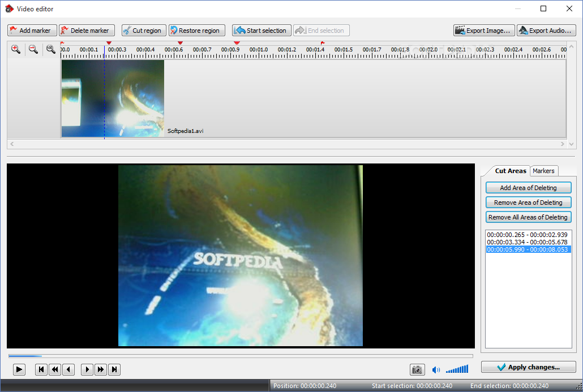Select cut area 00:00:03.334 - 00:00:05.678

[528, 242]
